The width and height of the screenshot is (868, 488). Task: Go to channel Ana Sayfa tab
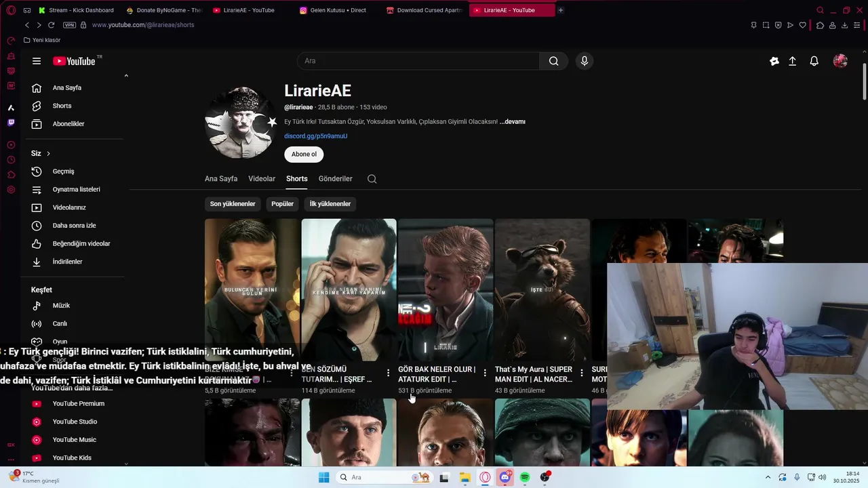click(x=221, y=179)
